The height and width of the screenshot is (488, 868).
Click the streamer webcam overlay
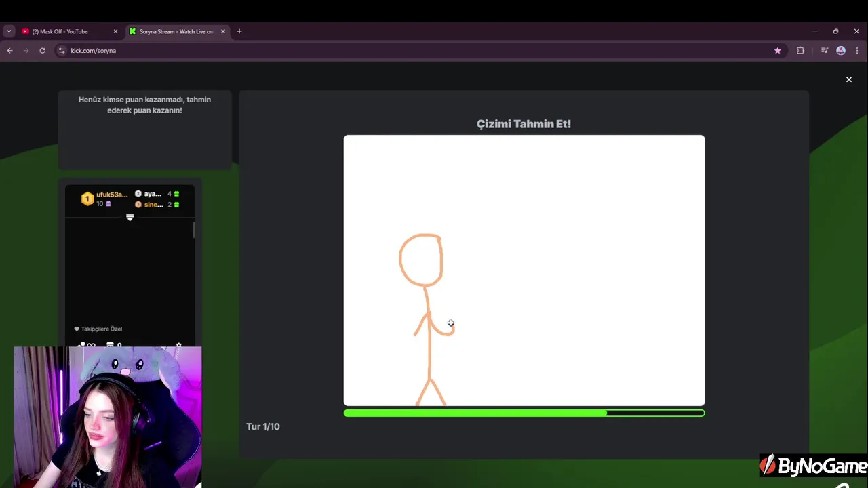point(107,417)
